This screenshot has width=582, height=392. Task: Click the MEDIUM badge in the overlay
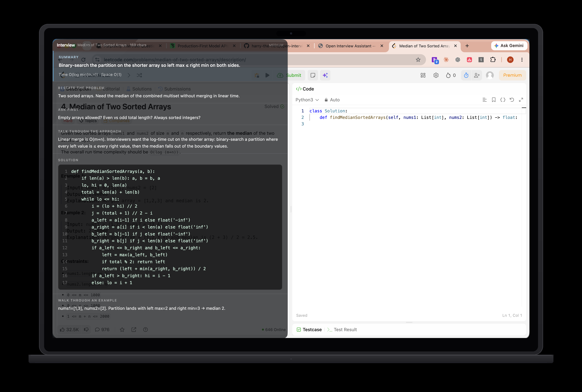click(276, 45)
